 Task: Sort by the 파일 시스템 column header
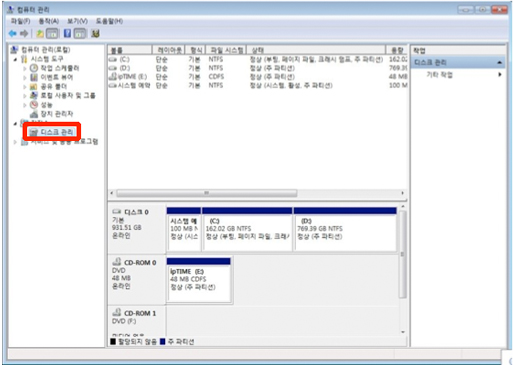tap(226, 50)
